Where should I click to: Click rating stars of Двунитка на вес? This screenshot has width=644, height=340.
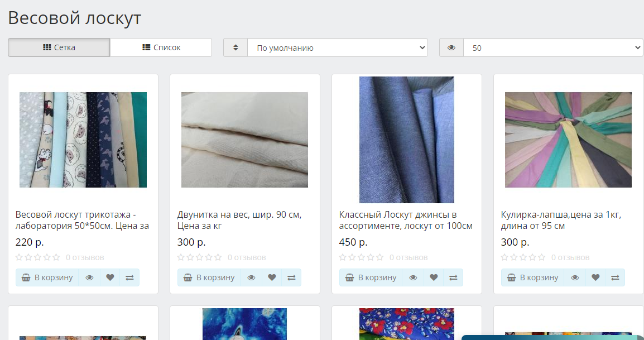200,257
